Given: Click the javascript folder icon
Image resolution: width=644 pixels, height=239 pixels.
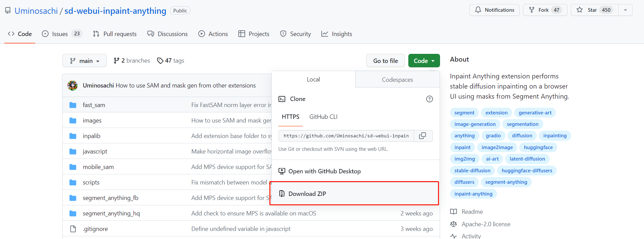Looking at the screenshot, I should [73, 151].
